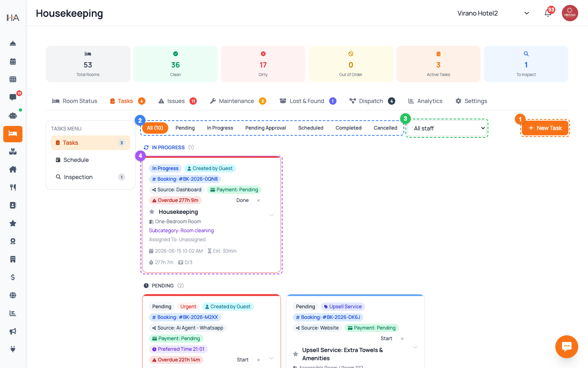This screenshot has width=588, height=368.
Task: Click the 0 Out of Order card
Action: (351, 64)
